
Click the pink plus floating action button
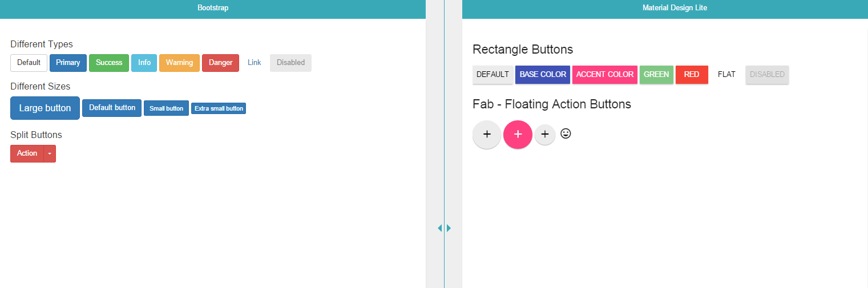pyautogui.click(x=518, y=135)
